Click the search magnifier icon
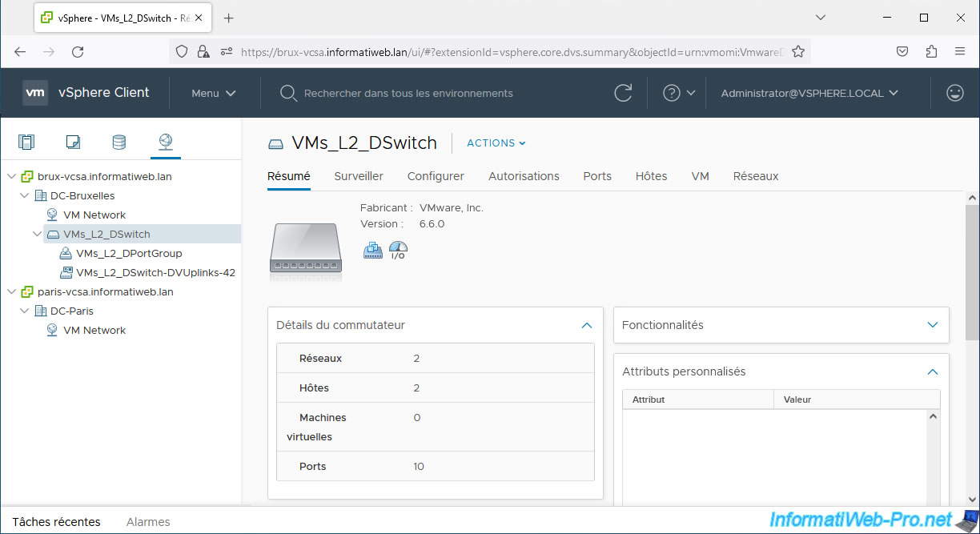Viewport: 980px width, 534px height. tap(288, 94)
